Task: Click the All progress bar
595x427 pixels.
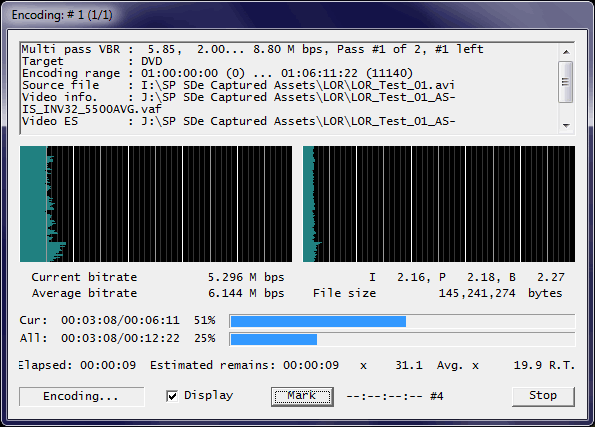Action: (x=402, y=339)
